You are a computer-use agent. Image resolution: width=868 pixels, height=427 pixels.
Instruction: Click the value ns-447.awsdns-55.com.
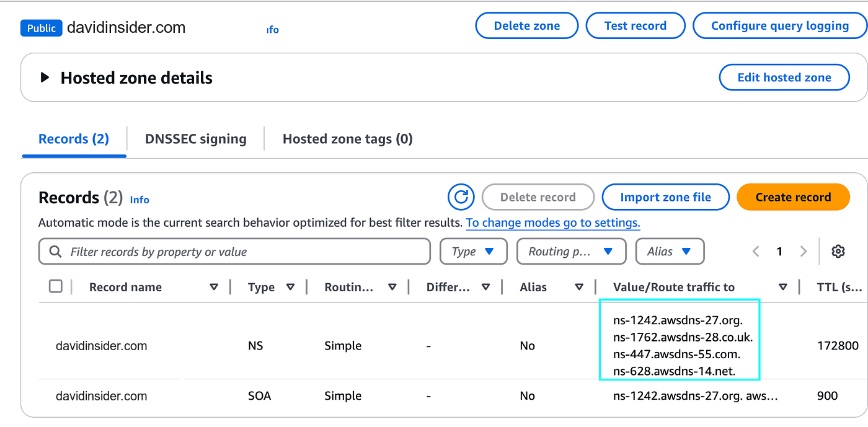coord(677,354)
